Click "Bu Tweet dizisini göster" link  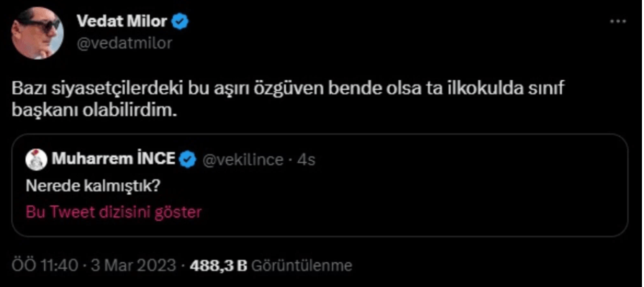click(x=114, y=212)
